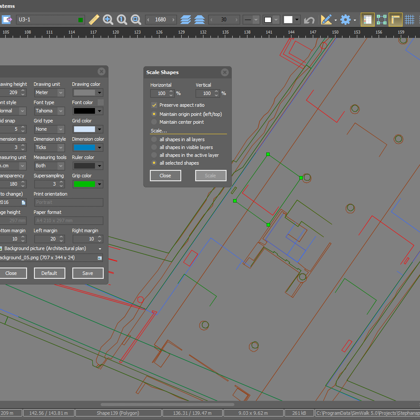420x420 pixels.
Task: Select the ruler measuring tool
Action: click(94, 20)
